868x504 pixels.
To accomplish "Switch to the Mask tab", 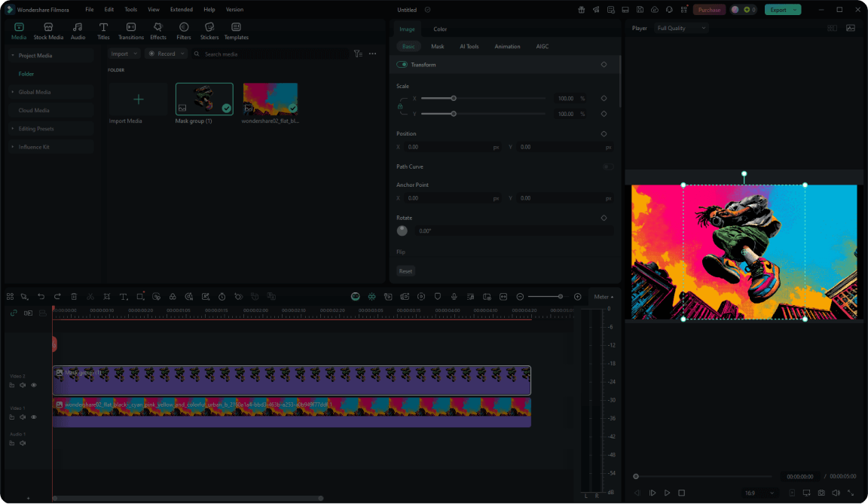I will pos(437,47).
